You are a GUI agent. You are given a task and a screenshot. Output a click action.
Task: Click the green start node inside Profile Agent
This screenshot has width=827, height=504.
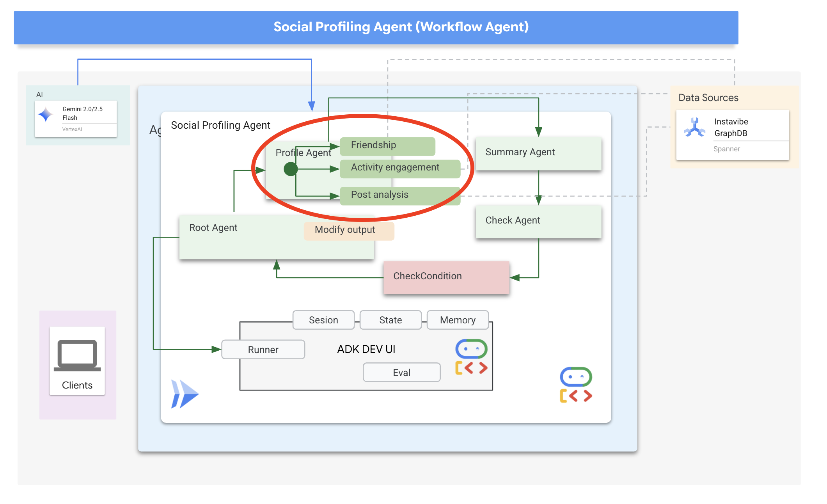tap(291, 170)
